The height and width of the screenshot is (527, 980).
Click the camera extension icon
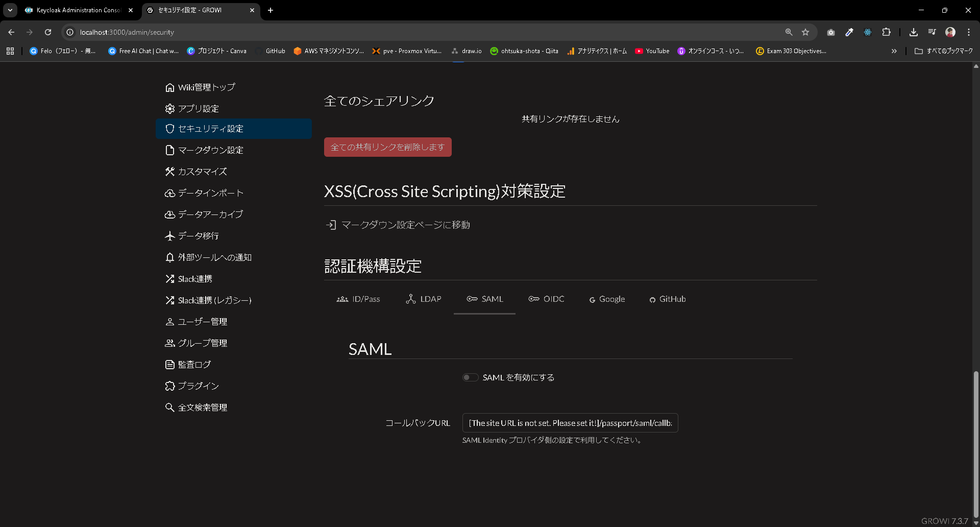831,32
